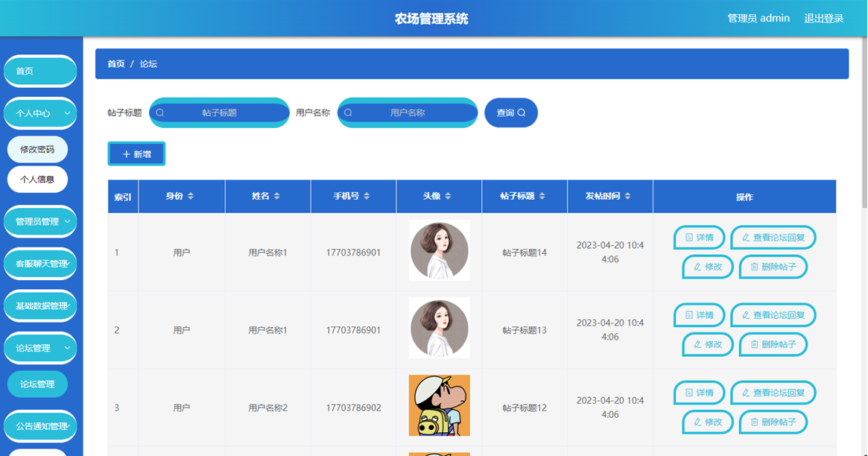Click the search magnifier icon in 查询 button
The image size is (868, 456).
(522, 113)
